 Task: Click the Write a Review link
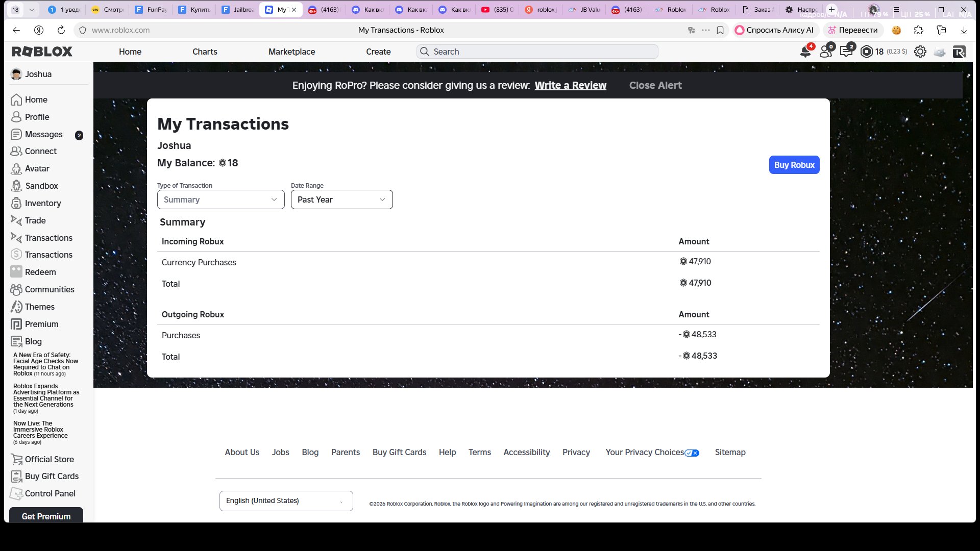click(x=571, y=85)
